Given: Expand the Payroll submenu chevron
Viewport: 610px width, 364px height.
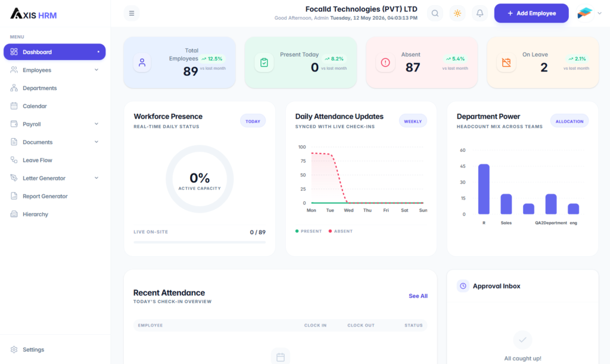Looking at the screenshot, I should [x=97, y=124].
